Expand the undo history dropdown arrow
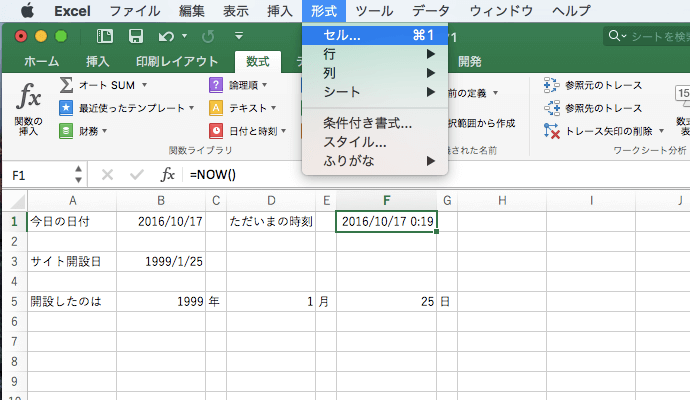Screen dimensions: 690x400 click(184, 36)
